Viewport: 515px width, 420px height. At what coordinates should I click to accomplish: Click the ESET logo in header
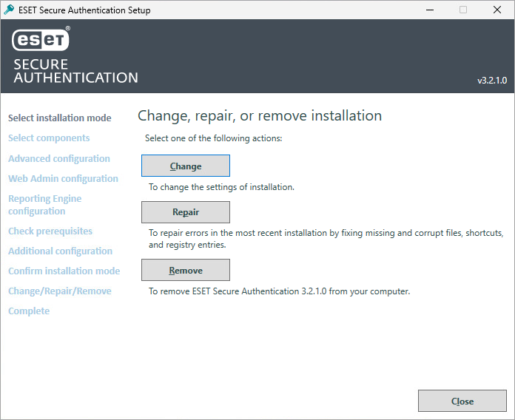tap(41, 39)
